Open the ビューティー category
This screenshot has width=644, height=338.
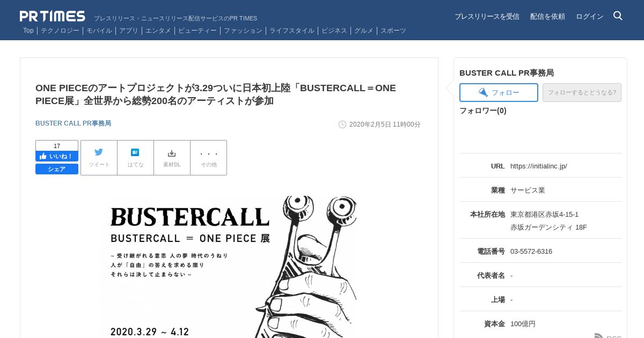[197, 31]
